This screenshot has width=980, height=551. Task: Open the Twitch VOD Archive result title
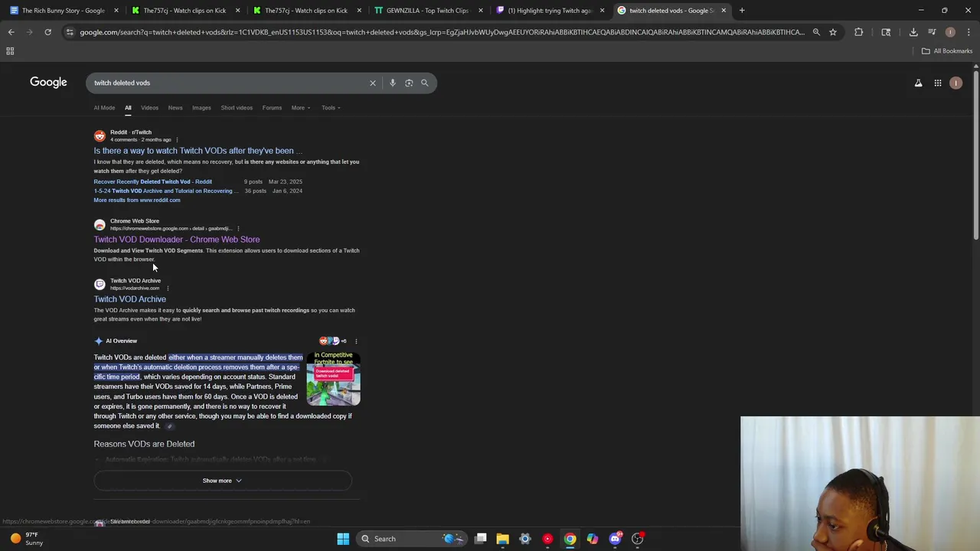coord(130,299)
